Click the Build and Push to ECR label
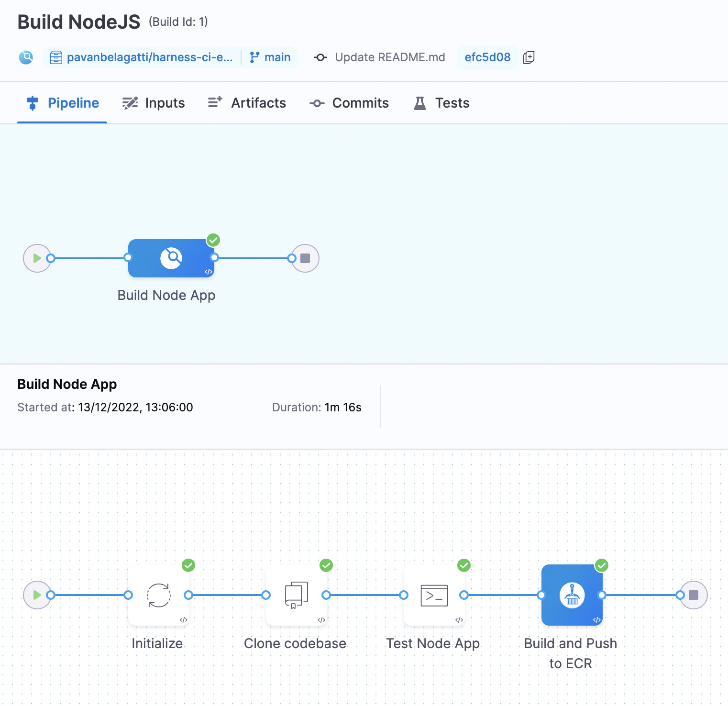728x706 pixels. point(571,653)
